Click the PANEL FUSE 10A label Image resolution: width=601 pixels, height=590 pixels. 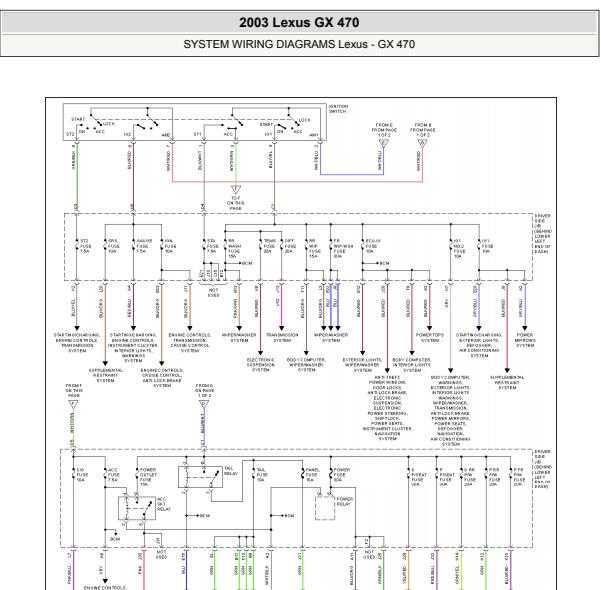[x=312, y=475]
